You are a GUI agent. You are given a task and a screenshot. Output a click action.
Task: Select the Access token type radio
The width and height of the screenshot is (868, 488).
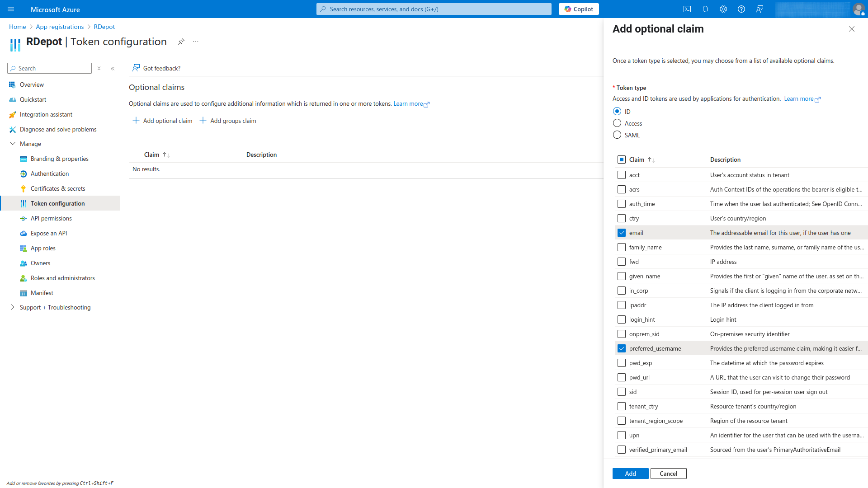(617, 123)
